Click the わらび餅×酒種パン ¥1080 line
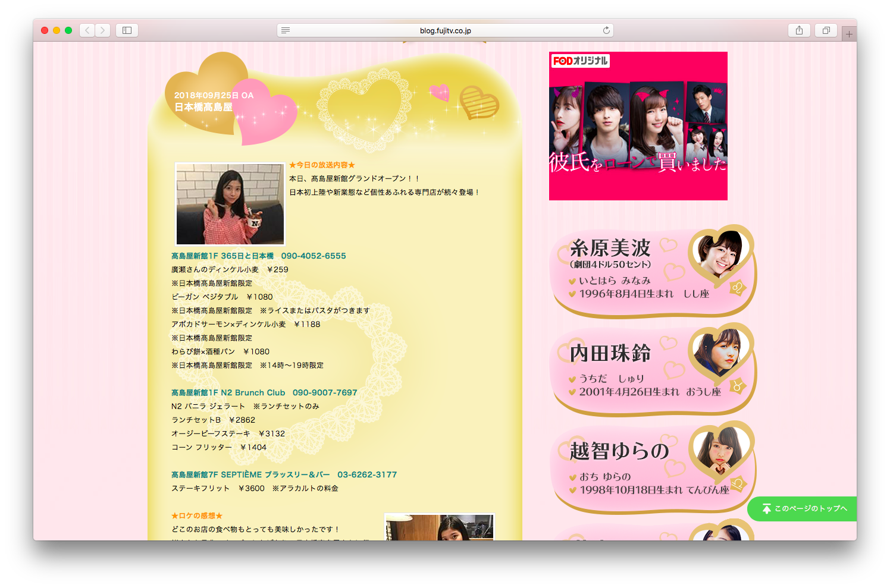The height and width of the screenshot is (588, 890). point(220,351)
